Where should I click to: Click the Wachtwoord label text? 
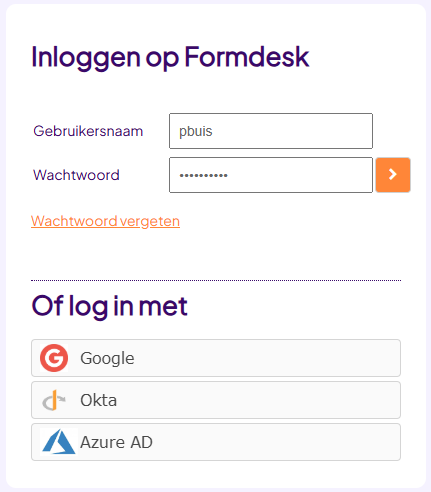76,175
